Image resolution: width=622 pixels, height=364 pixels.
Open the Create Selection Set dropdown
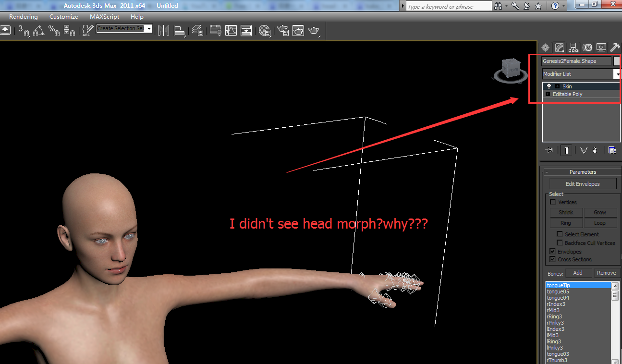point(149,29)
